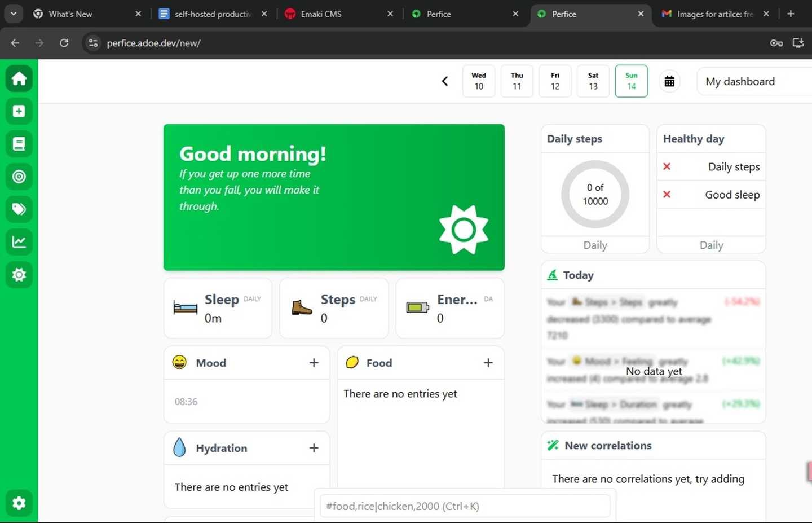Add a new Mood entry with plus button
812x523 pixels.
pos(314,363)
